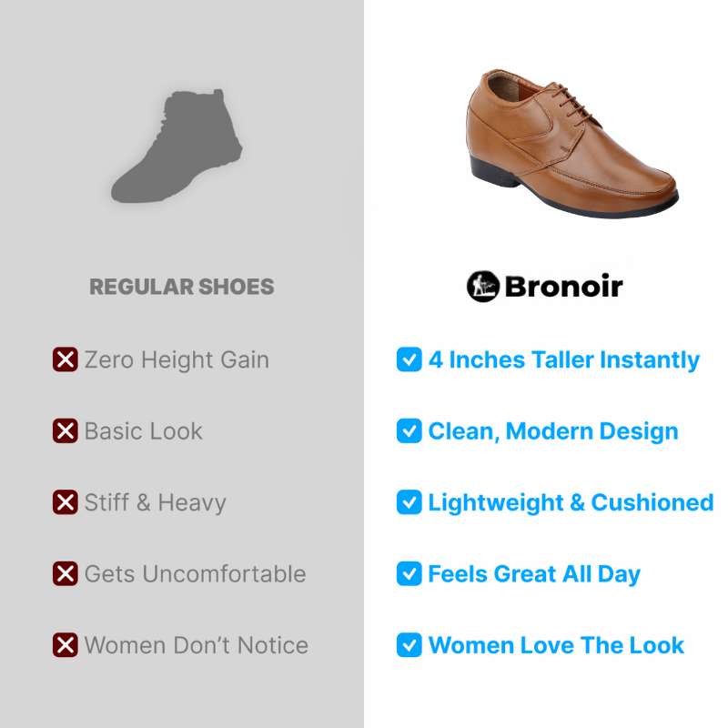Click the checkbox next to Lightweight & Cushioned
The image size is (728, 728).
click(409, 502)
